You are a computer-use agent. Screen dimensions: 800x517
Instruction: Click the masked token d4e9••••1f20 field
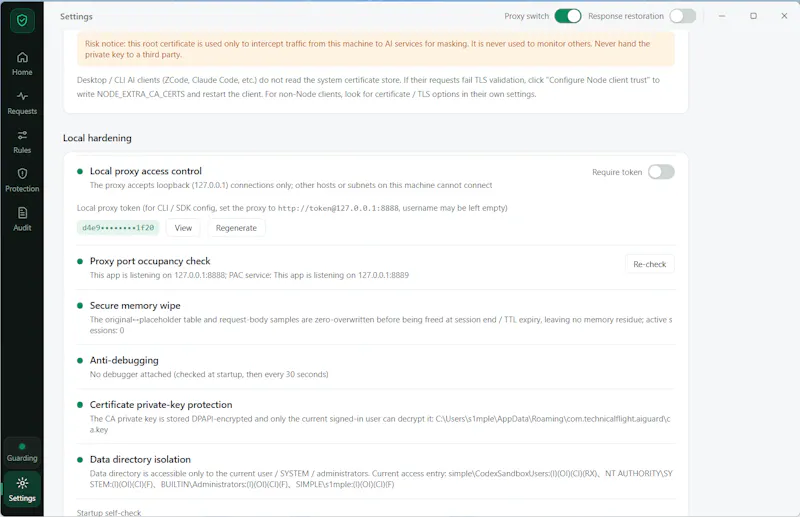coord(118,228)
